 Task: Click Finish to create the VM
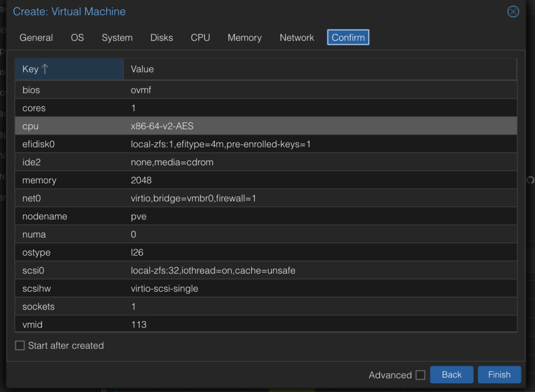499,375
